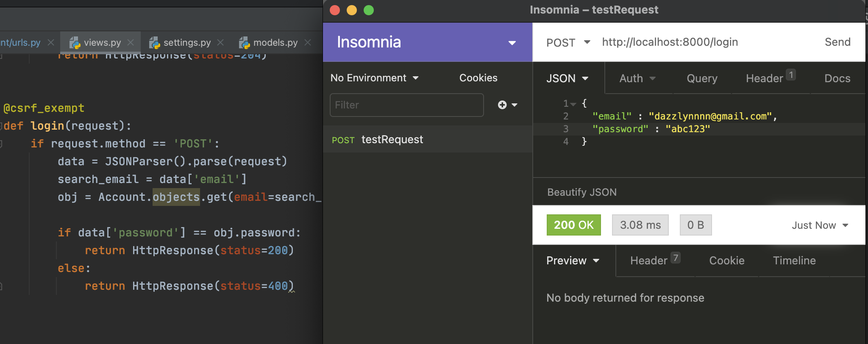Screen dimensions: 868x344
Task: Open the Cookies manager
Action: (478, 78)
